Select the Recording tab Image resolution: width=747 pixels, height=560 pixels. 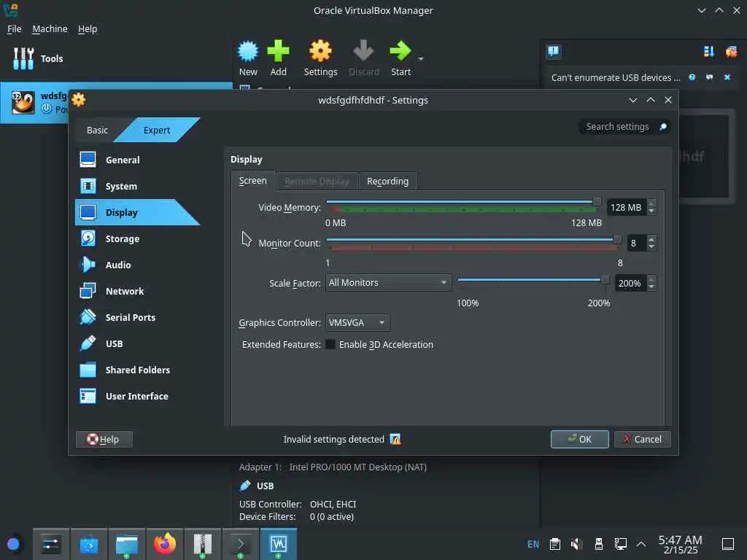click(387, 181)
